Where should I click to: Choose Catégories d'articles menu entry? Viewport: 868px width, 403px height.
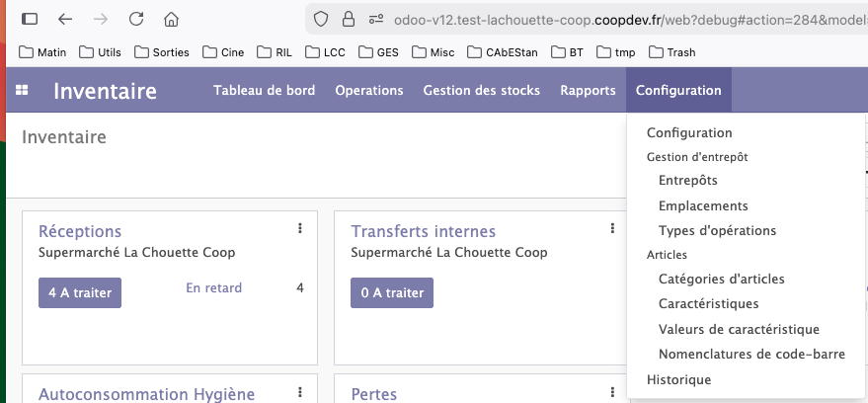pos(721,280)
